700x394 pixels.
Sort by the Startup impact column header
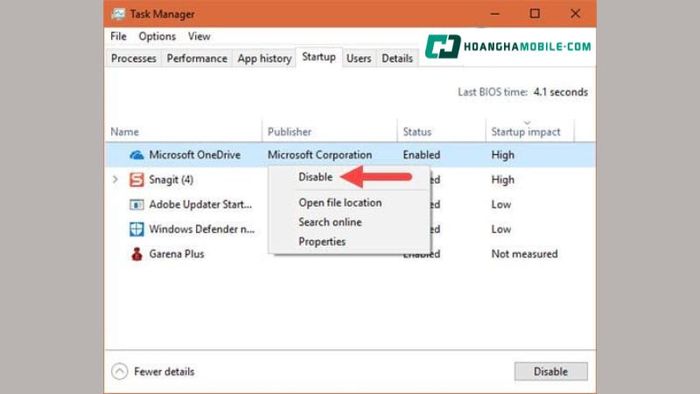[525, 132]
